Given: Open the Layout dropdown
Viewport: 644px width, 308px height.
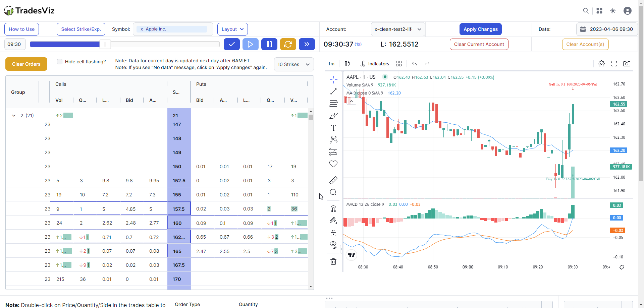Looking at the screenshot, I should tap(232, 29).
